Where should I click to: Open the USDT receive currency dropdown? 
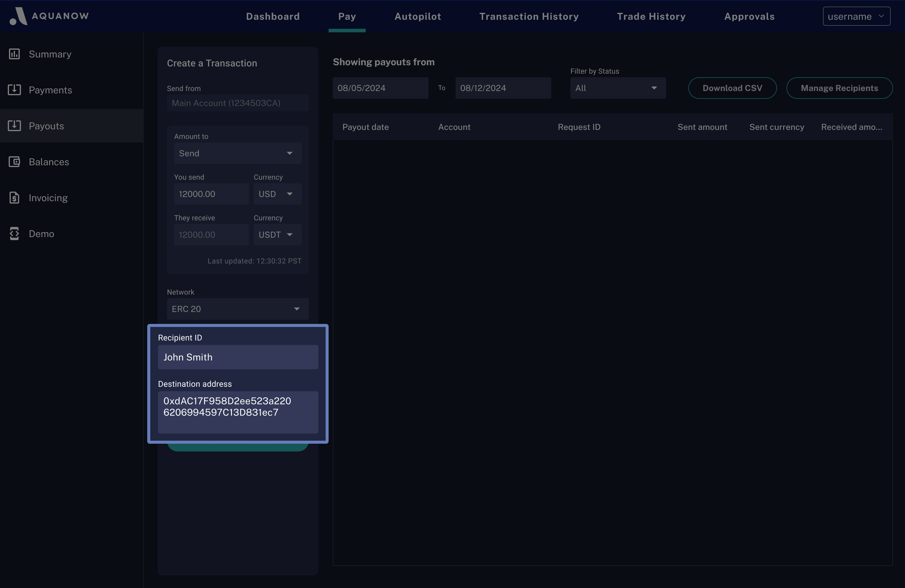coord(277,235)
